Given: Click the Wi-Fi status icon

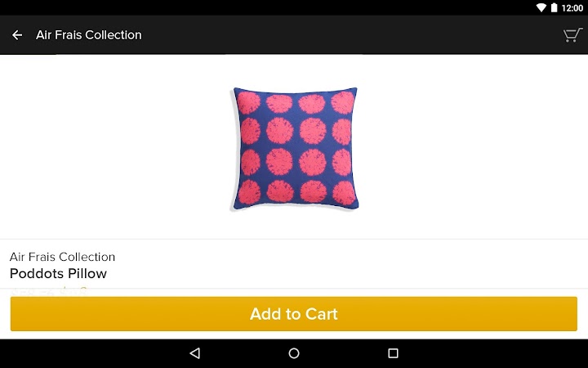Looking at the screenshot, I should tap(541, 7).
